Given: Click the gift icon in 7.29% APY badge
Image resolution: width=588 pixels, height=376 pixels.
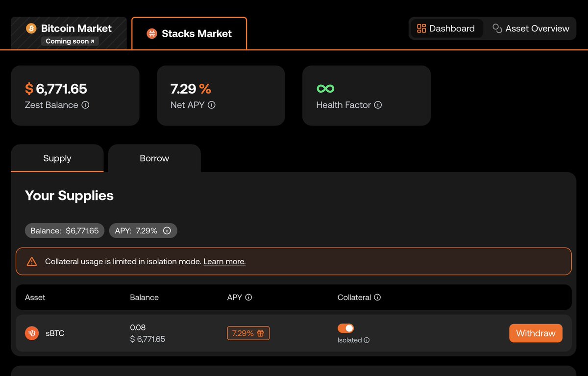Looking at the screenshot, I should click(261, 333).
